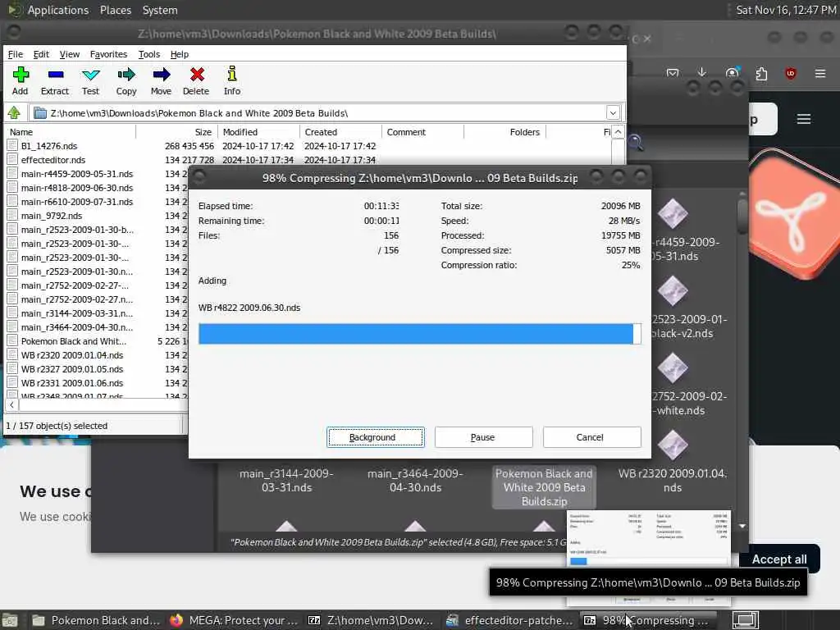The height and width of the screenshot is (630, 840).
Task: Click the file manager search magnifier icon
Action: [x=636, y=143]
